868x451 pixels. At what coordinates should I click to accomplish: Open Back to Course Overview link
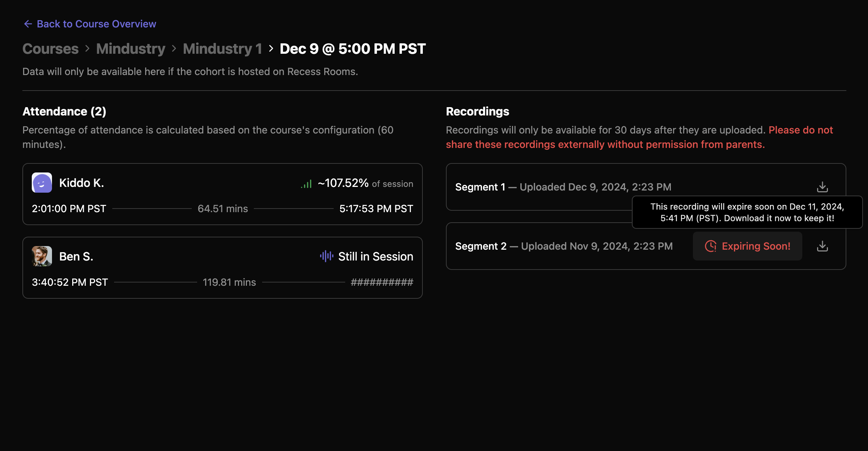tap(96, 24)
